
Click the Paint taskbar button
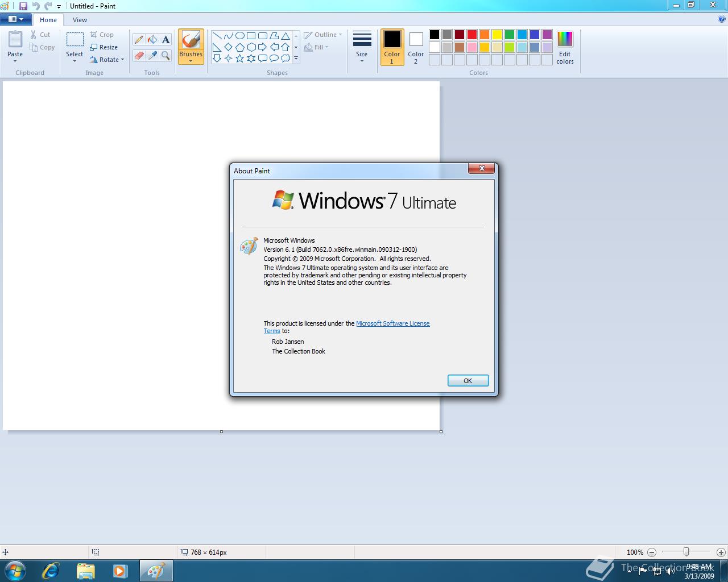[156, 571]
